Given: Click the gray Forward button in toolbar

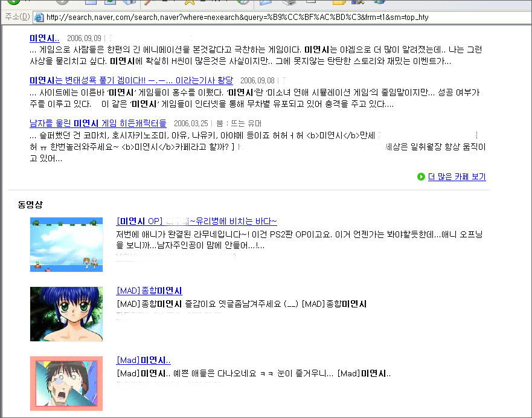Looking at the screenshot, I should pyautogui.click(x=62, y=2).
